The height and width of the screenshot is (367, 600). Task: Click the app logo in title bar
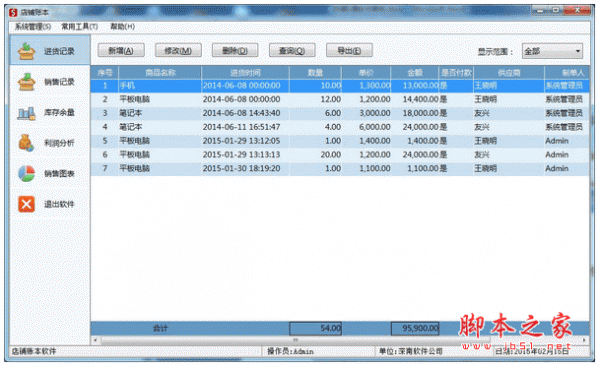coord(13,13)
